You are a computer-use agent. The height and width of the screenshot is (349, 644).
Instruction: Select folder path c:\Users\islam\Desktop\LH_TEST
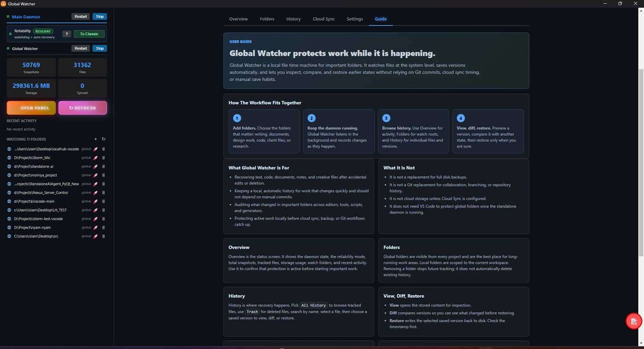tap(40, 210)
